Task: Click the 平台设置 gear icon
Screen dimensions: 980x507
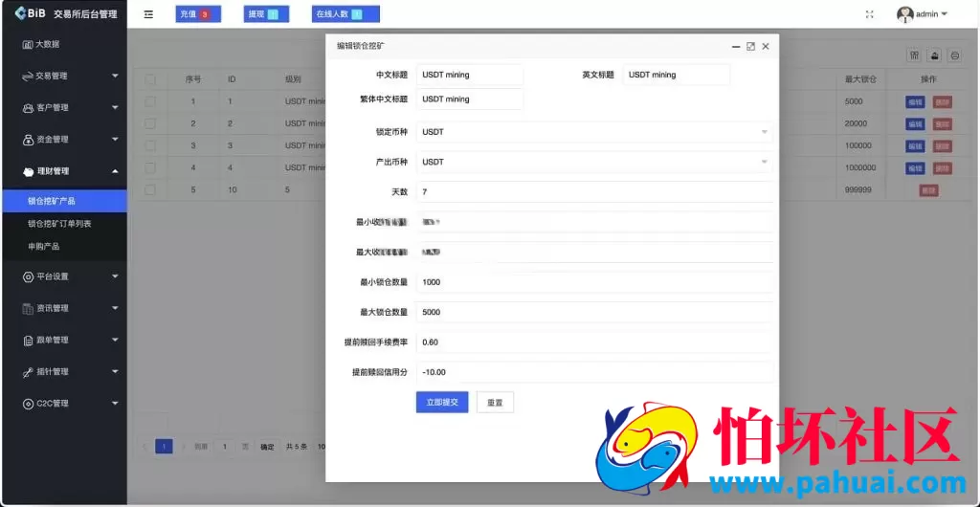Action: click(x=28, y=276)
